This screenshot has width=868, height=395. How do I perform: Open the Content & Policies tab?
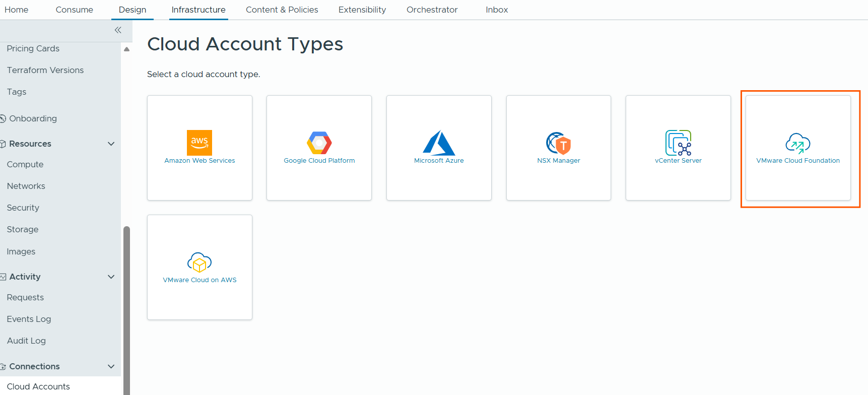pos(282,10)
